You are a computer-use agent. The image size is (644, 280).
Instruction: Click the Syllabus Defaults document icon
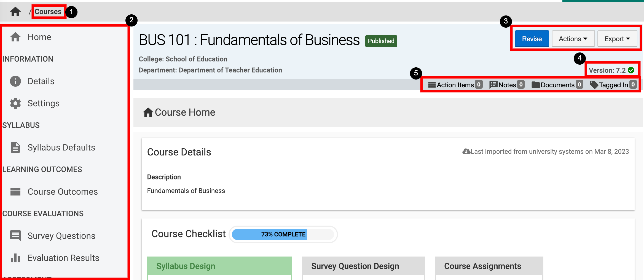pos(15,147)
